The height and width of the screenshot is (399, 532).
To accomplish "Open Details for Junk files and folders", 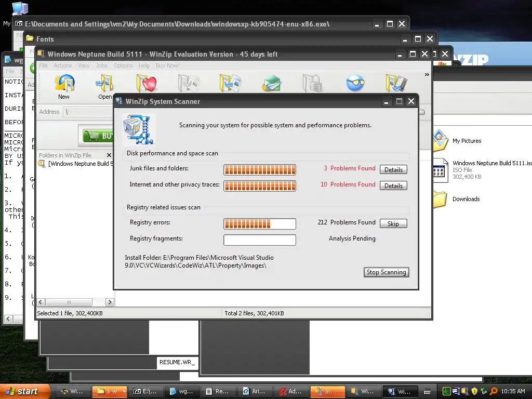I will (x=393, y=170).
